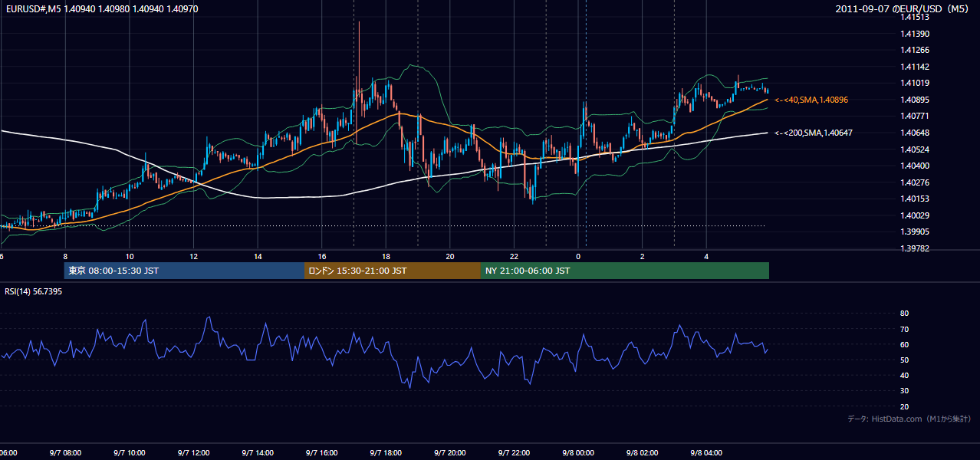Click price axis label 1.40771
The height and width of the screenshot is (460, 980).
(x=914, y=116)
